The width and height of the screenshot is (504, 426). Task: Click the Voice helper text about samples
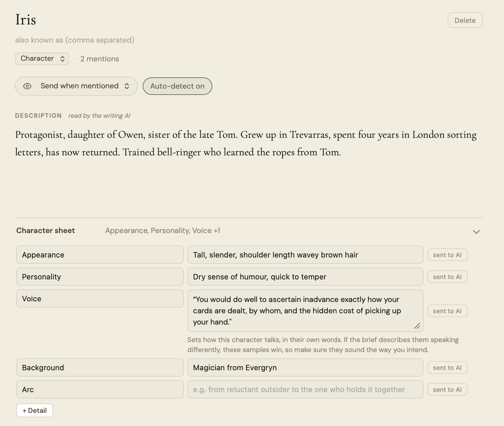(x=323, y=345)
